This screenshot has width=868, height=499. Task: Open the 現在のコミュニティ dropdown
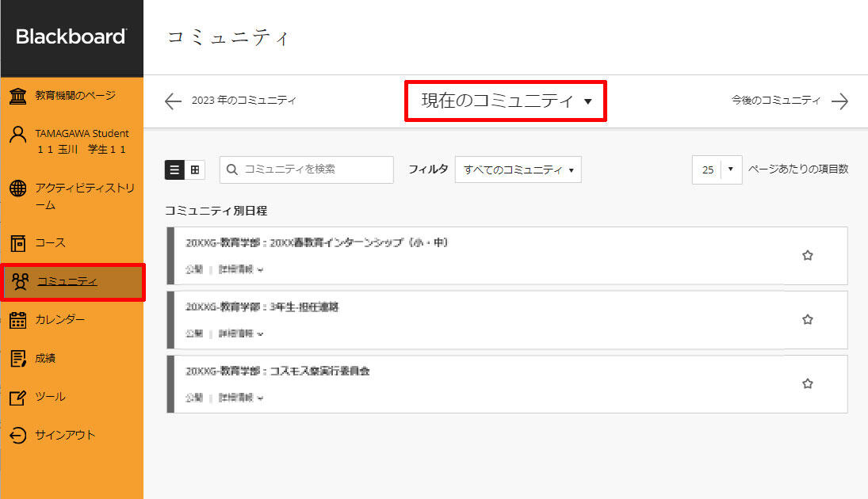506,101
